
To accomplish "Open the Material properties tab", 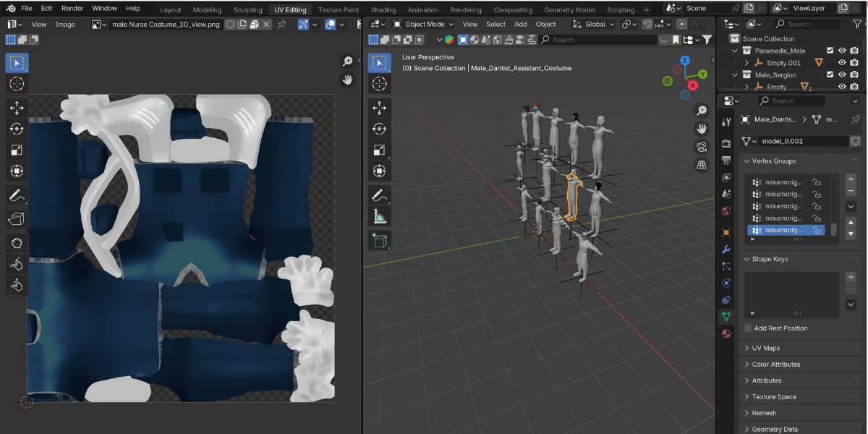I will point(727,333).
